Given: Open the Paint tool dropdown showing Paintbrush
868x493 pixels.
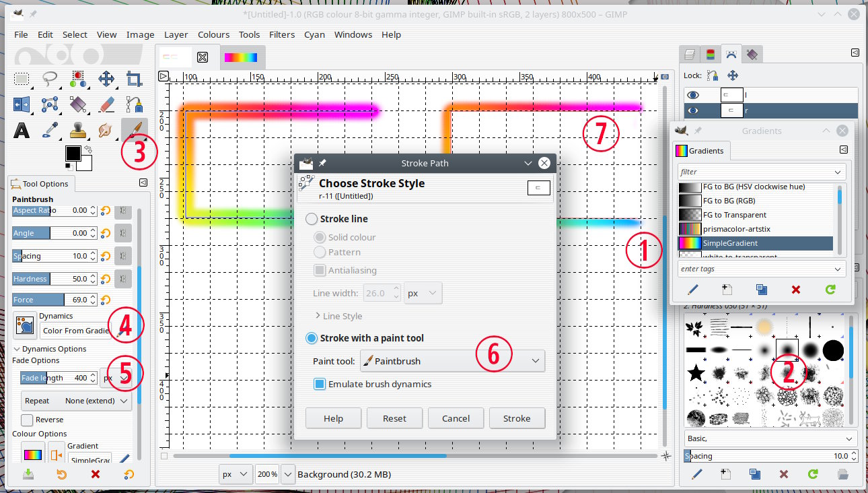Looking at the screenshot, I should click(x=452, y=361).
